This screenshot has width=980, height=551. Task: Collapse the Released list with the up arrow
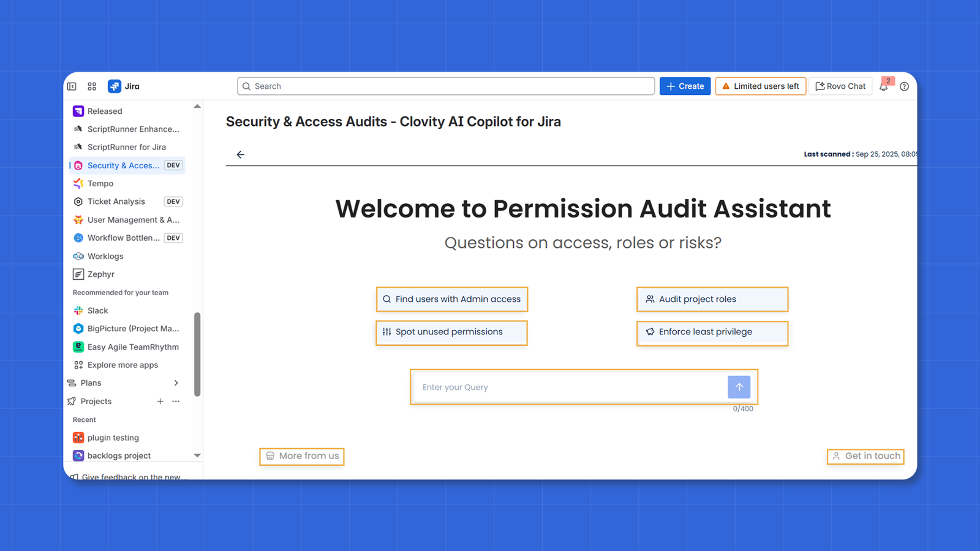(x=197, y=106)
